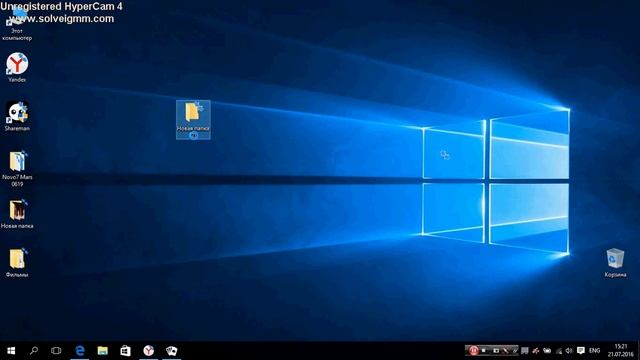The height and width of the screenshot is (360, 640).
Task: Open File Explorer from the taskbar
Action: (102, 351)
